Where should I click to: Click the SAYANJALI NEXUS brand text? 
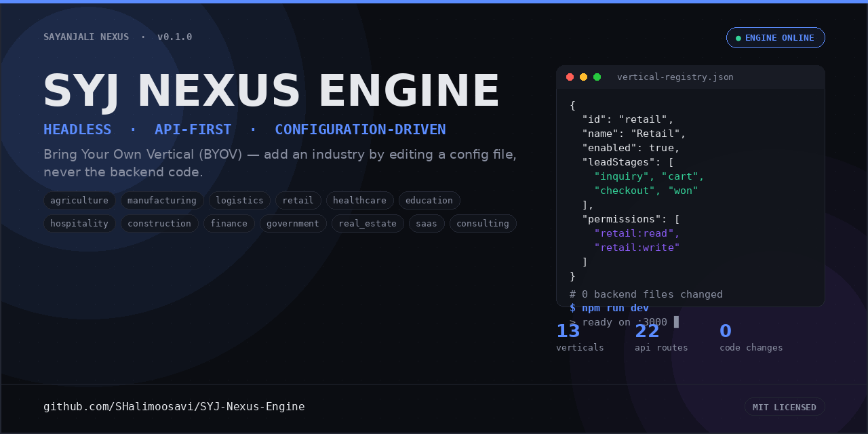point(86,37)
